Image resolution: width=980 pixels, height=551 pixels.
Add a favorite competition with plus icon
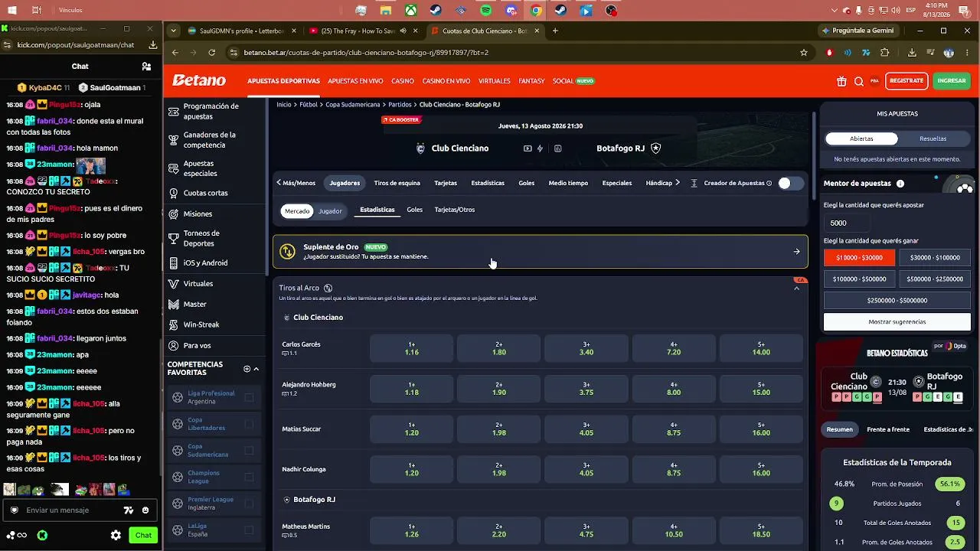247,369
